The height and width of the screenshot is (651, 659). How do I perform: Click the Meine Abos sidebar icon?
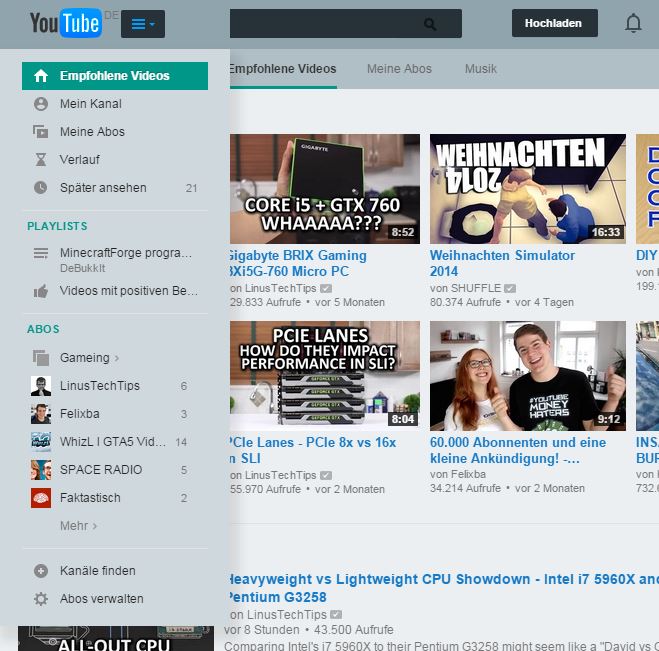pyautogui.click(x=41, y=132)
